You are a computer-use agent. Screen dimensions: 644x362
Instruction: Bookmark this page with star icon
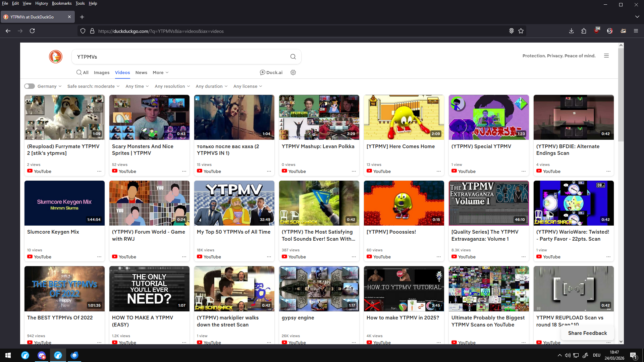click(x=521, y=31)
